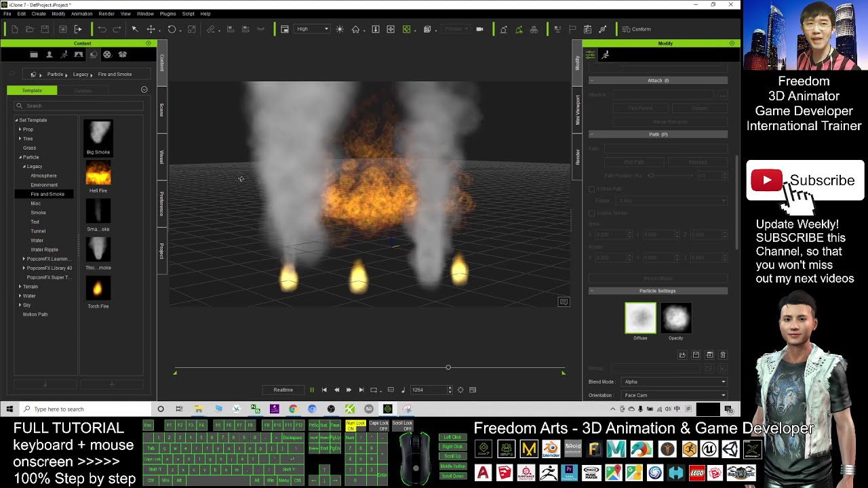This screenshot has width=868, height=488.
Task: Switch to the Template tab
Action: [32, 90]
